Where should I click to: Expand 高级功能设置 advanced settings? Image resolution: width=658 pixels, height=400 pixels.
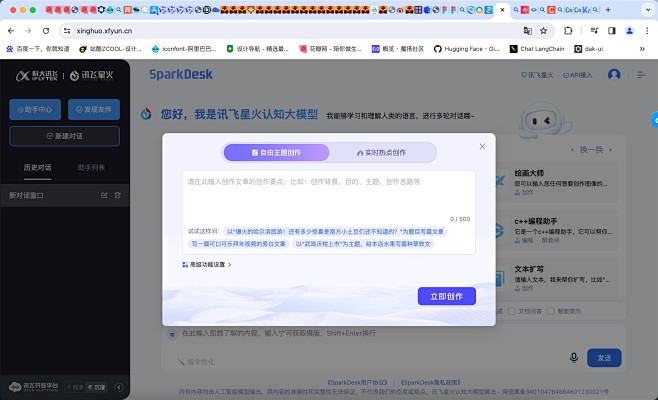207,265
